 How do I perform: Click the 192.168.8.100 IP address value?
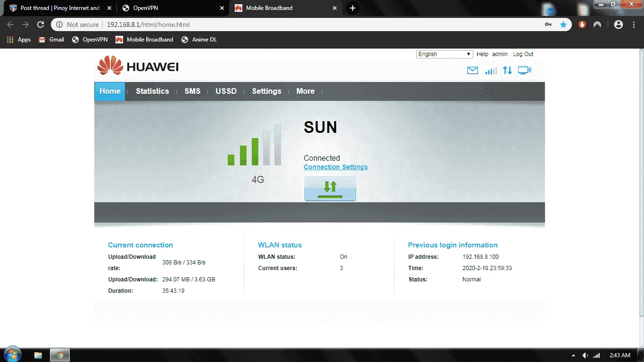480,257
